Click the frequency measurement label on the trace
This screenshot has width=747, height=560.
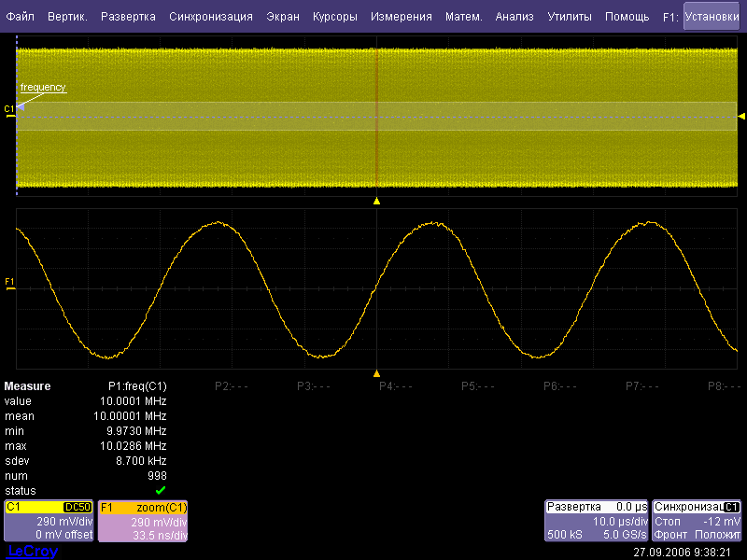pos(43,88)
